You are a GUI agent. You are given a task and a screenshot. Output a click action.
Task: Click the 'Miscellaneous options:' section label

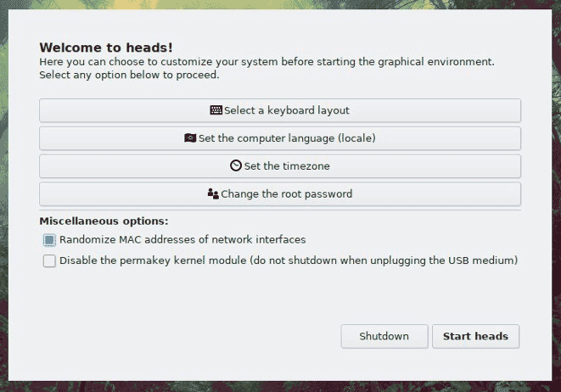click(104, 221)
